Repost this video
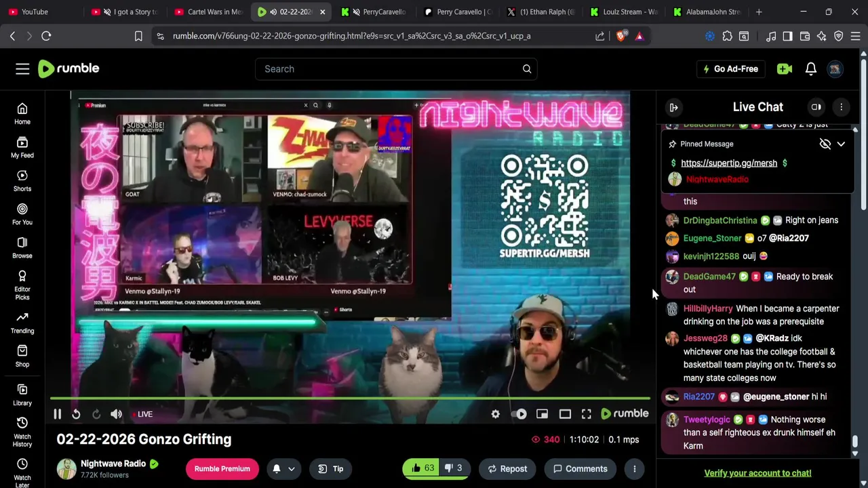 coord(507,468)
